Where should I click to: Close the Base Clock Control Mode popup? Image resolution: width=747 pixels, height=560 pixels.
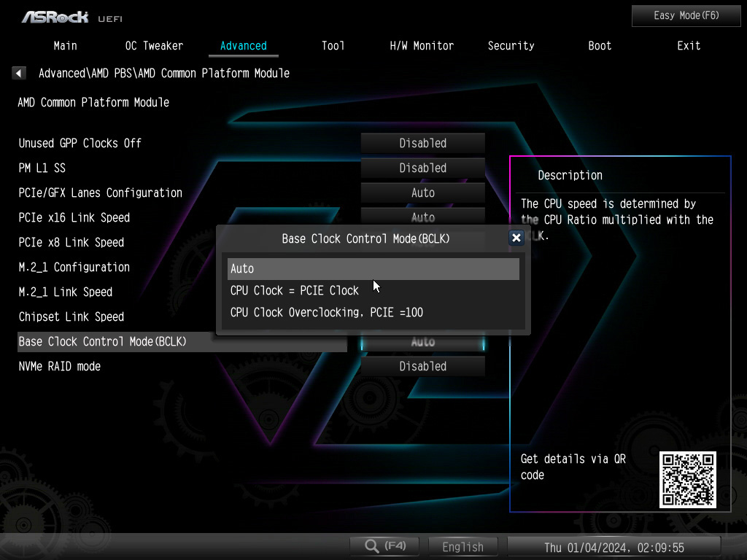[516, 238]
